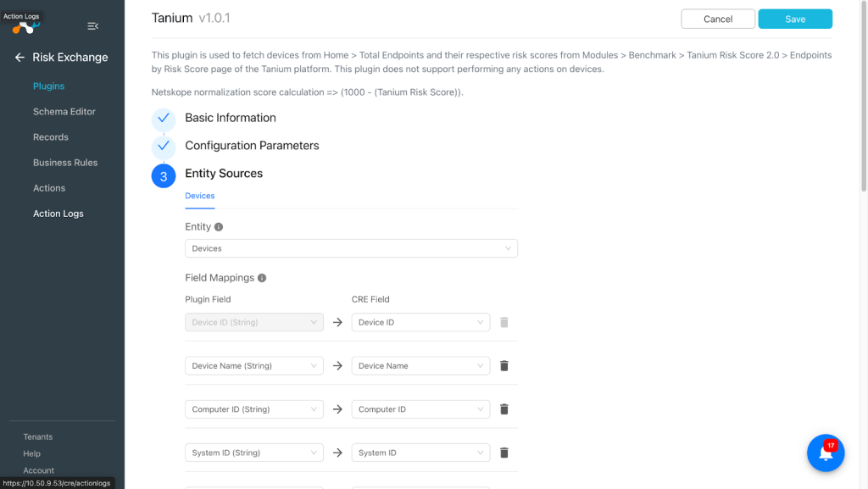Open Schema Editor in sidebar
Screen dimensions: 868x489
click(x=64, y=111)
